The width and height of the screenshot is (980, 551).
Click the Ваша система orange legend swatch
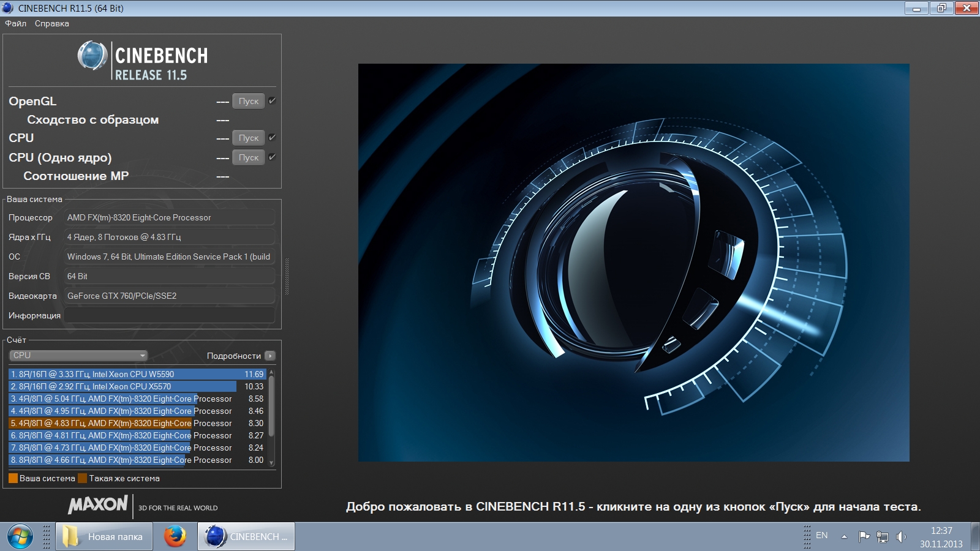coord(13,478)
